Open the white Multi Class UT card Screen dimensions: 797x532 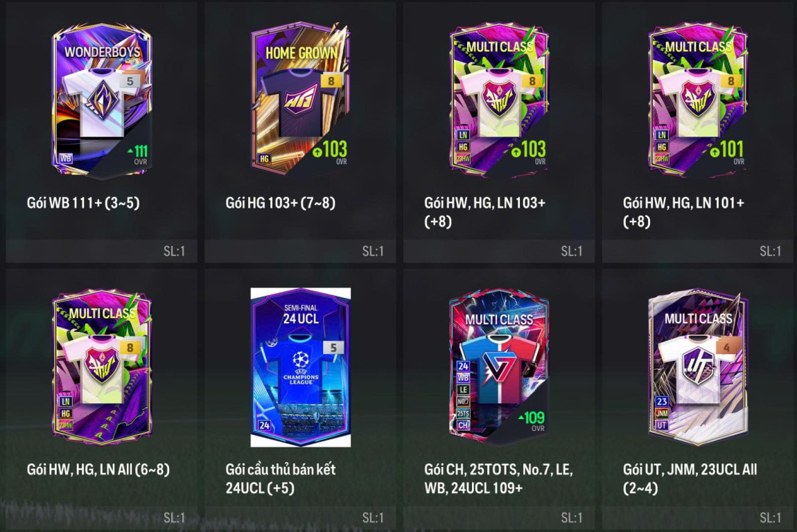698,367
